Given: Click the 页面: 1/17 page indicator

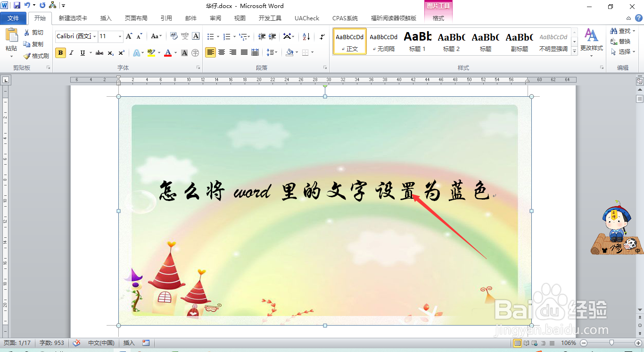Looking at the screenshot, I should coord(17,343).
